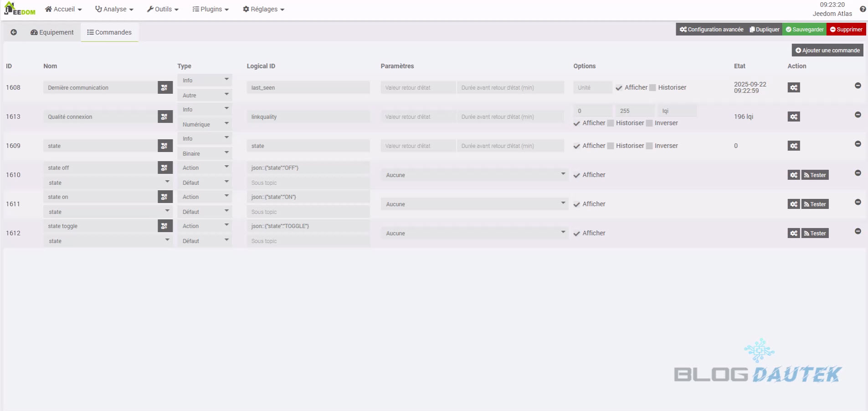Open the help question mark icon

863,9
